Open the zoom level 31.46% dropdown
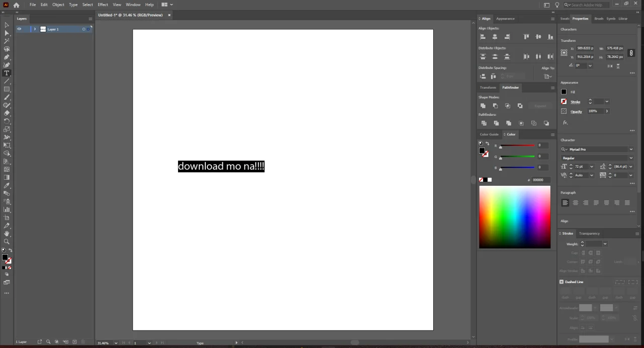Image resolution: width=644 pixels, height=348 pixels. [x=116, y=343]
